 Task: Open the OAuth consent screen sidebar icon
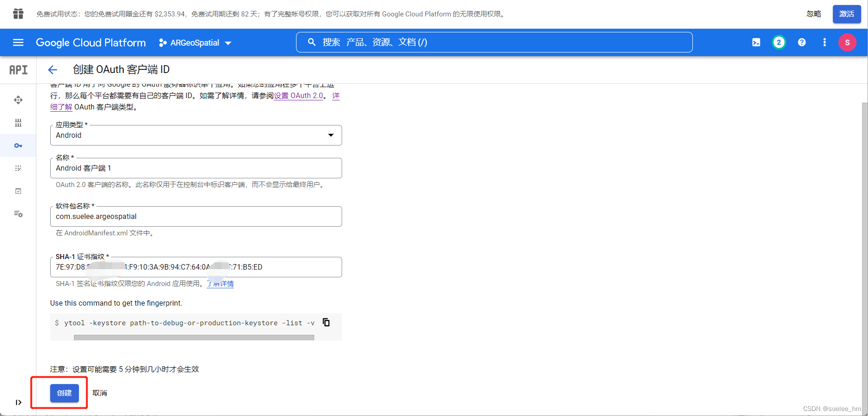point(18,168)
